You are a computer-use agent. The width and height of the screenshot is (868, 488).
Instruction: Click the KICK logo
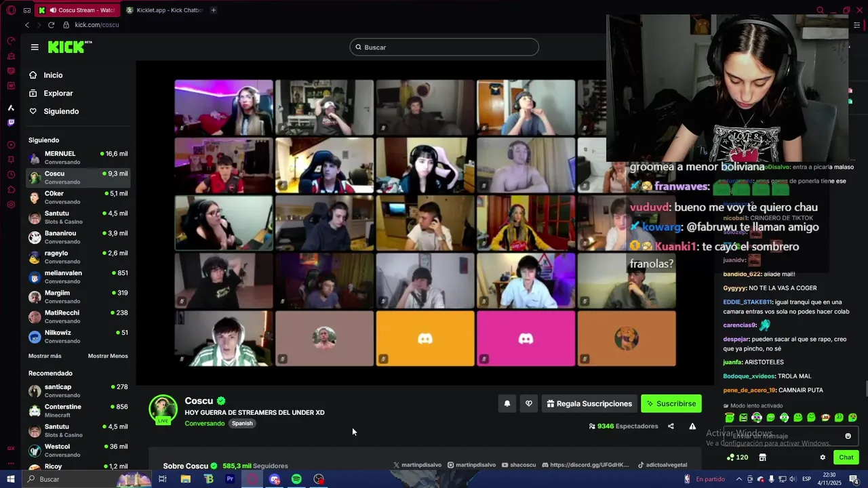click(70, 47)
